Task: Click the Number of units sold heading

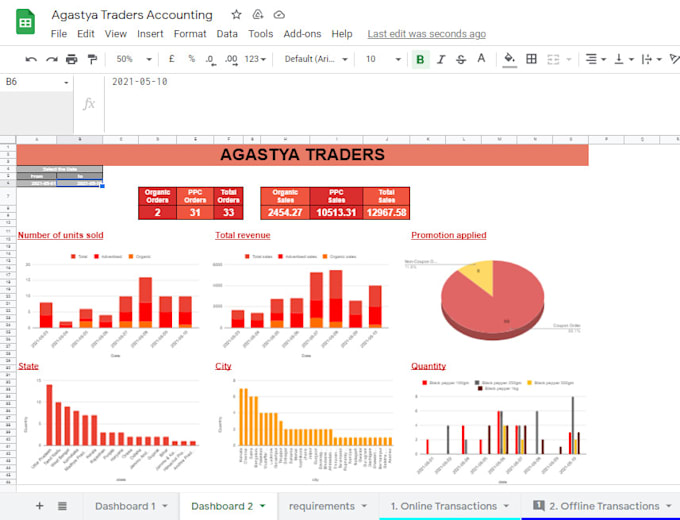Action: (x=61, y=235)
